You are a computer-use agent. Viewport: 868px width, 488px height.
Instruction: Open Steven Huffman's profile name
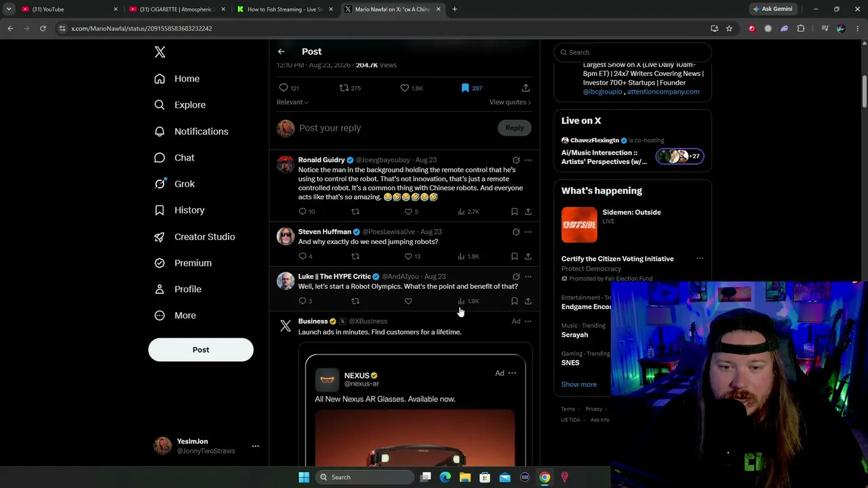325,232
